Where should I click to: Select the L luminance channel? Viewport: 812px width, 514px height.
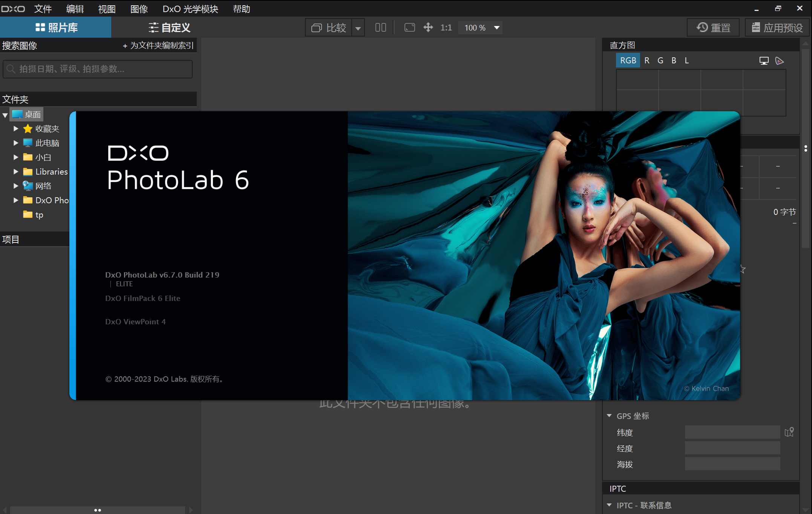[x=686, y=60]
